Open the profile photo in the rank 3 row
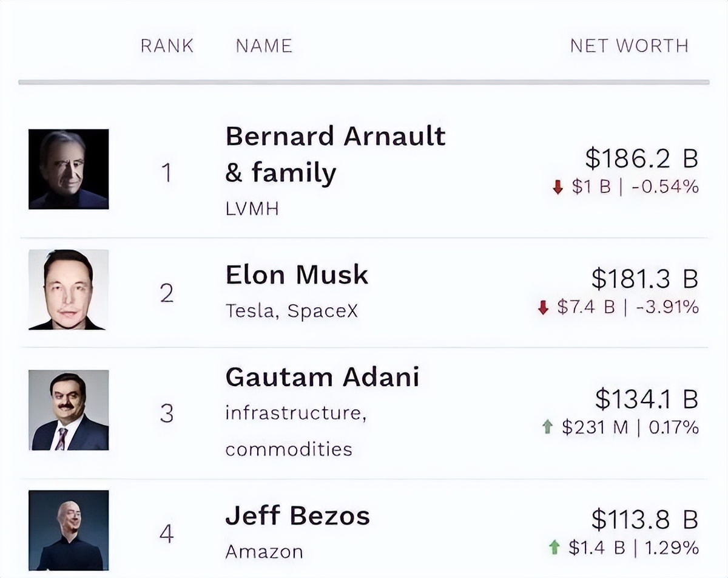728x578 pixels. [x=69, y=410]
